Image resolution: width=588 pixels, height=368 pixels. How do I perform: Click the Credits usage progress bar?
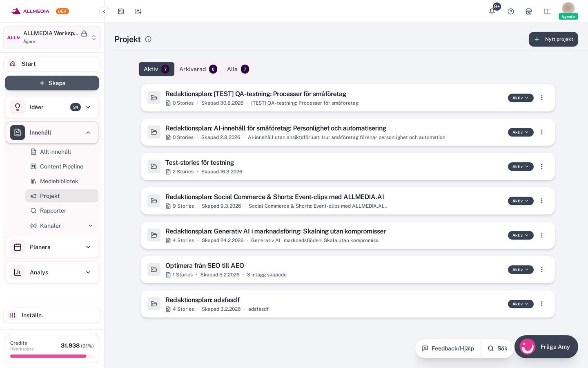click(52, 356)
